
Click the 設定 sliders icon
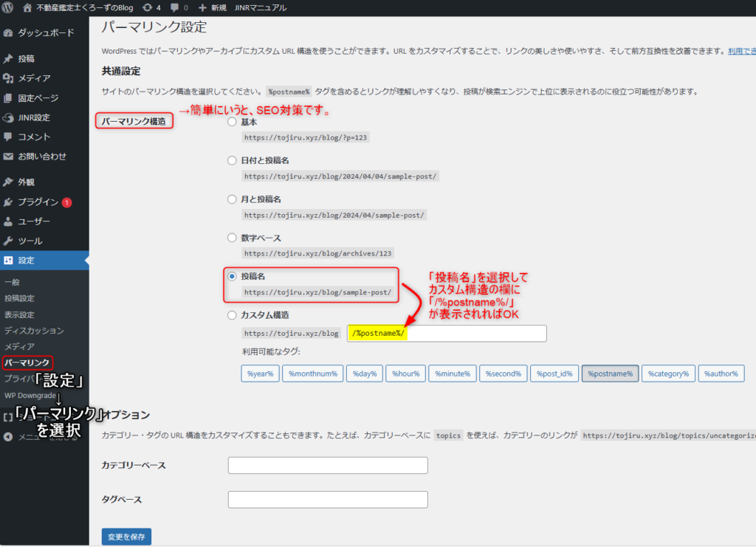(8, 261)
